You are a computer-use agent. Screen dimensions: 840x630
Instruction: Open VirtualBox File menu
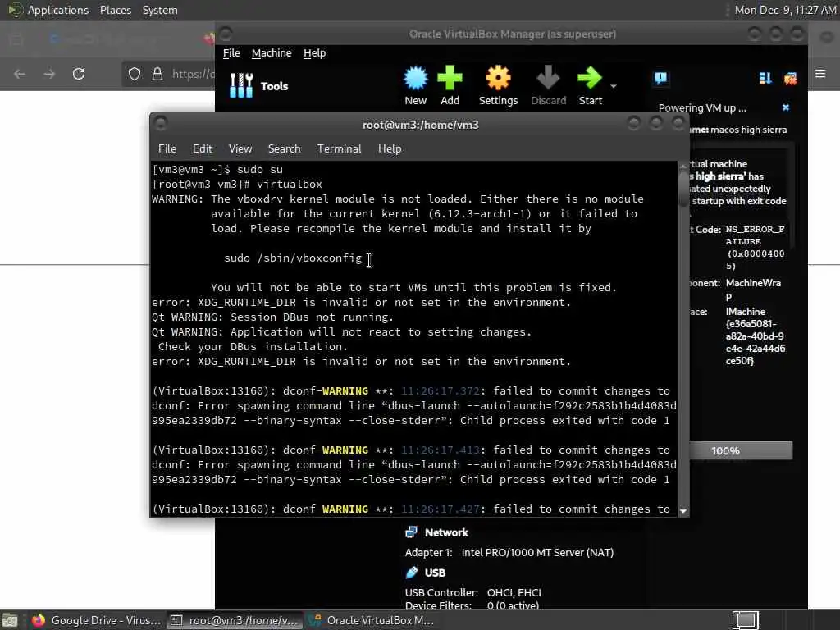(x=231, y=53)
